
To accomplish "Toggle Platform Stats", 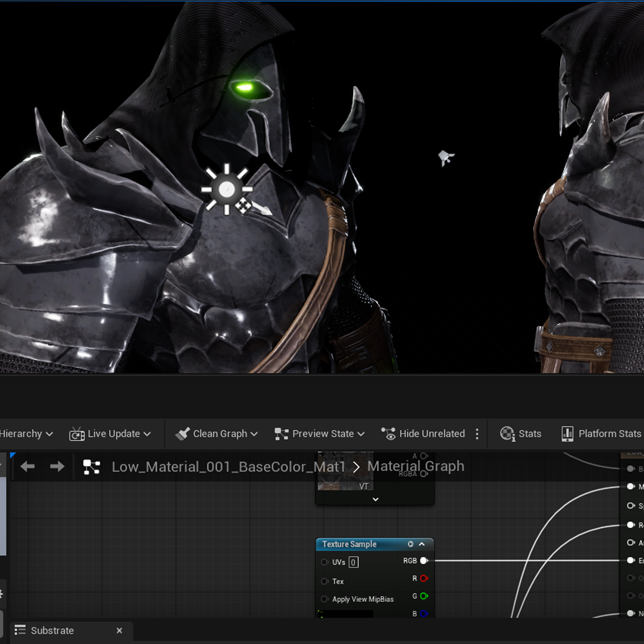I will [x=602, y=434].
